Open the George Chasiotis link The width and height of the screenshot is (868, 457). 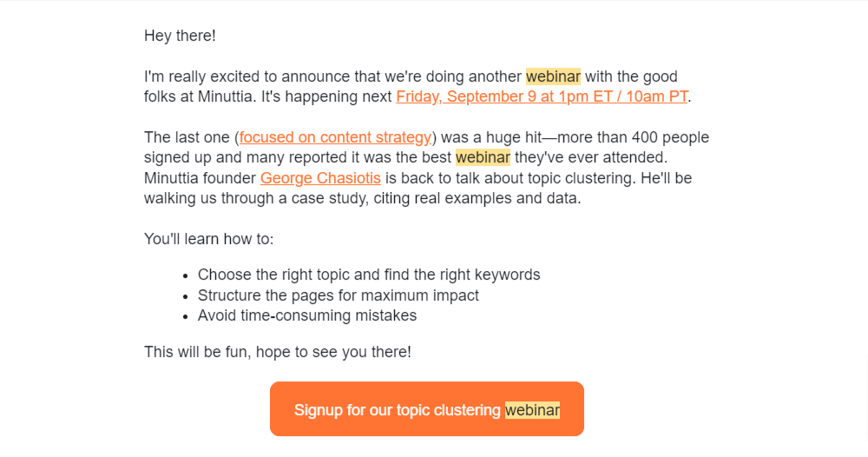(320, 178)
